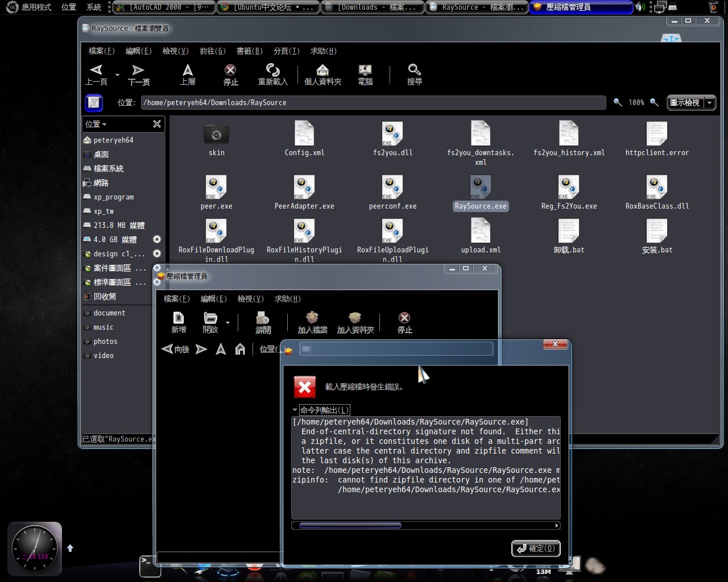Open 圖示檢視 view mode dropdown

[x=691, y=103]
